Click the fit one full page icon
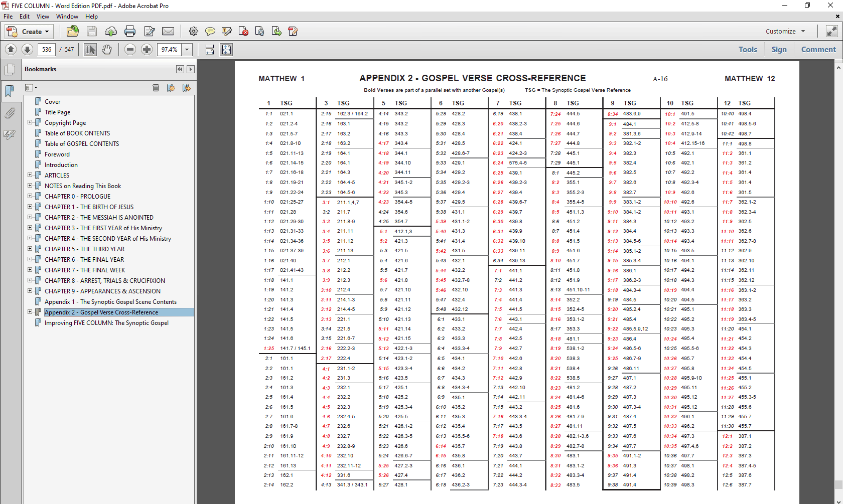This screenshot has width=843, height=504. point(226,49)
